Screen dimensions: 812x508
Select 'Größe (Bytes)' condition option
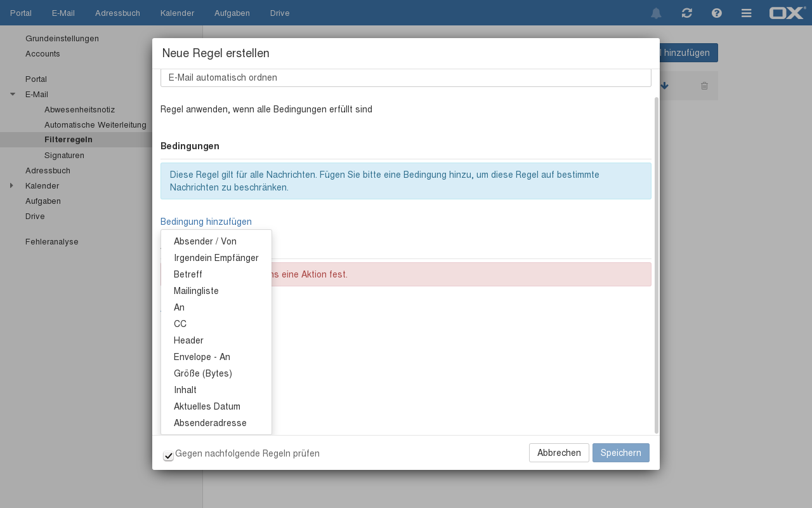point(203,373)
